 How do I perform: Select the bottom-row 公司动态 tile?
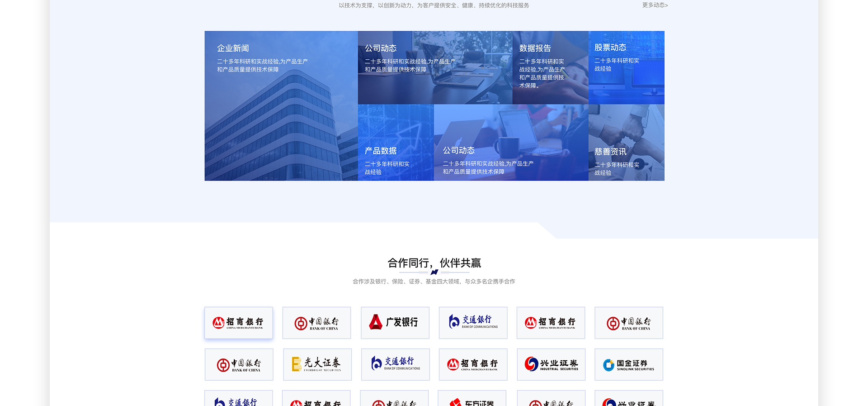tap(511, 143)
